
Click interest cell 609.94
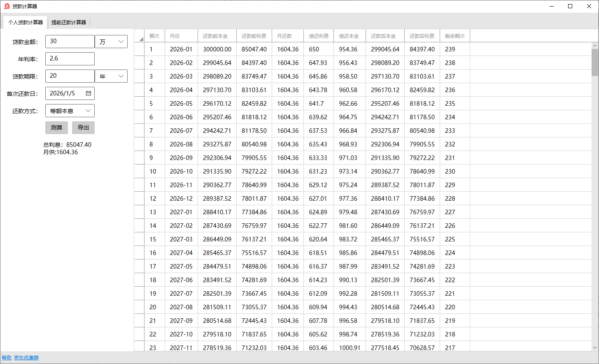(x=319, y=307)
